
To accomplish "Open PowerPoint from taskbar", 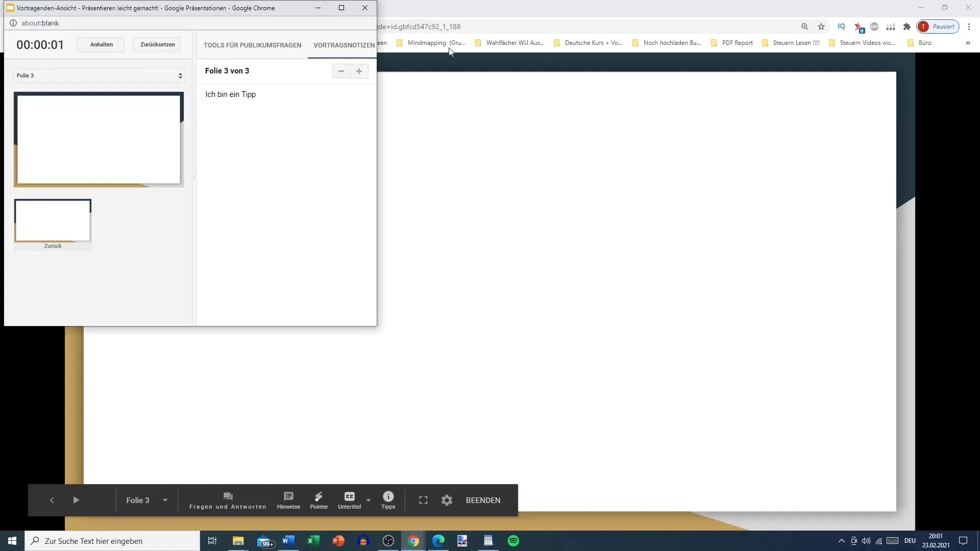I will 338,541.
